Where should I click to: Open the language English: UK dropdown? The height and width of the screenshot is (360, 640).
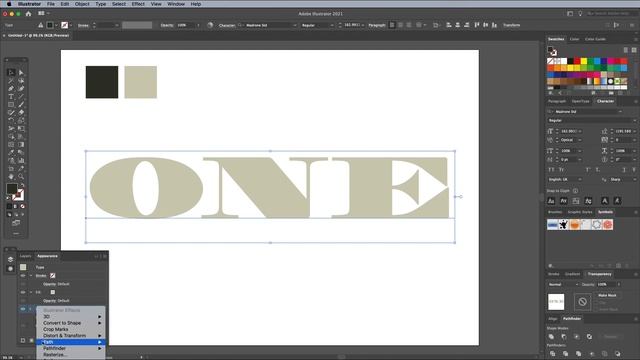[565, 180]
